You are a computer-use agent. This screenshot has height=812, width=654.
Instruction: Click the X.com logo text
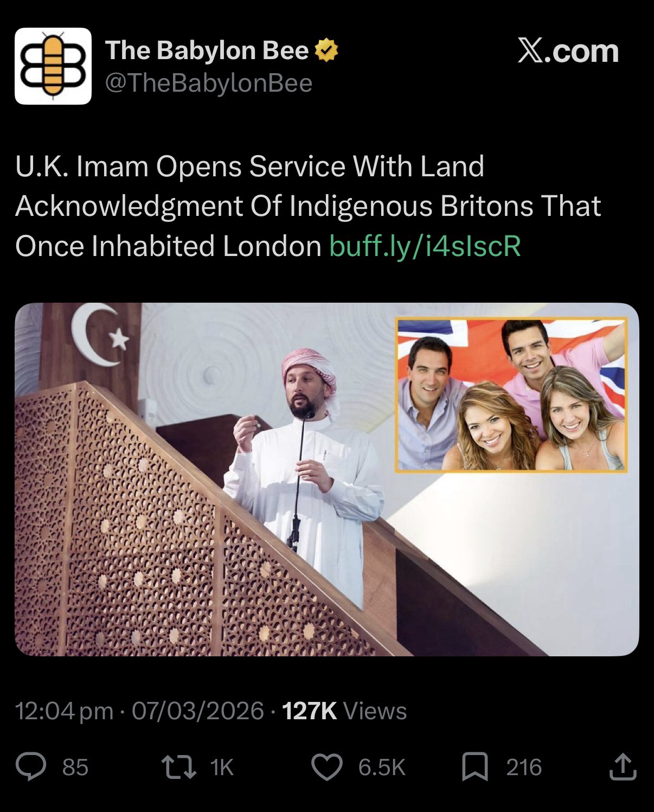point(568,51)
